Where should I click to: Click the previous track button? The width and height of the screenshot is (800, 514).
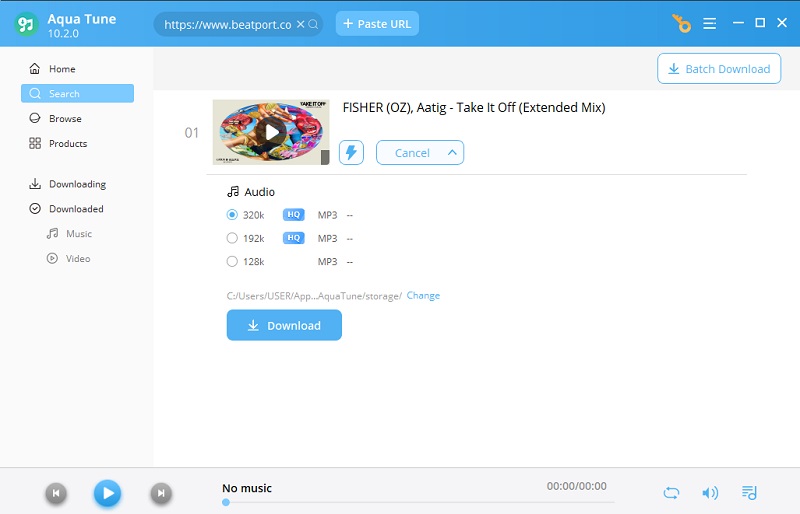click(x=56, y=493)
